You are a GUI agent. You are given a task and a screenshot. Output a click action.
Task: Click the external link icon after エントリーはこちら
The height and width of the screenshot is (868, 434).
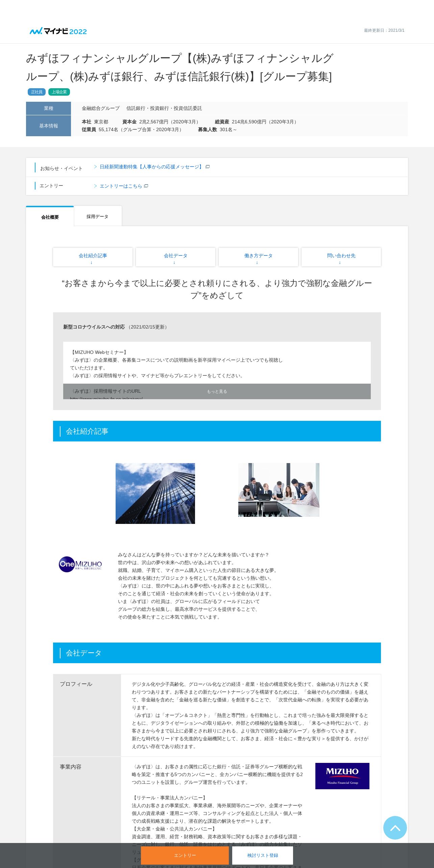click(146, 186)
